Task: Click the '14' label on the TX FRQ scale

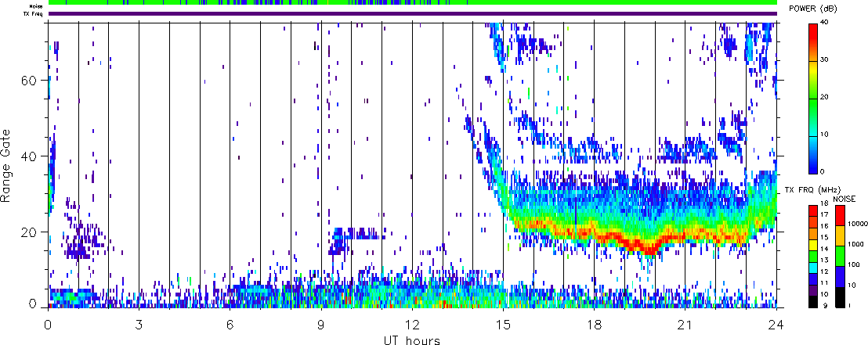Action: click(825, 249)
